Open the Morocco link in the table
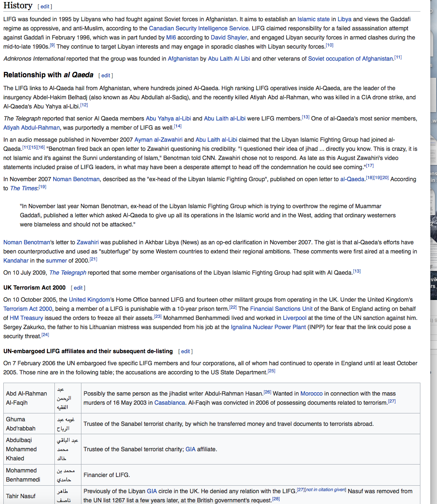Screen dimensions: 437x504 [x=312, y=393]
